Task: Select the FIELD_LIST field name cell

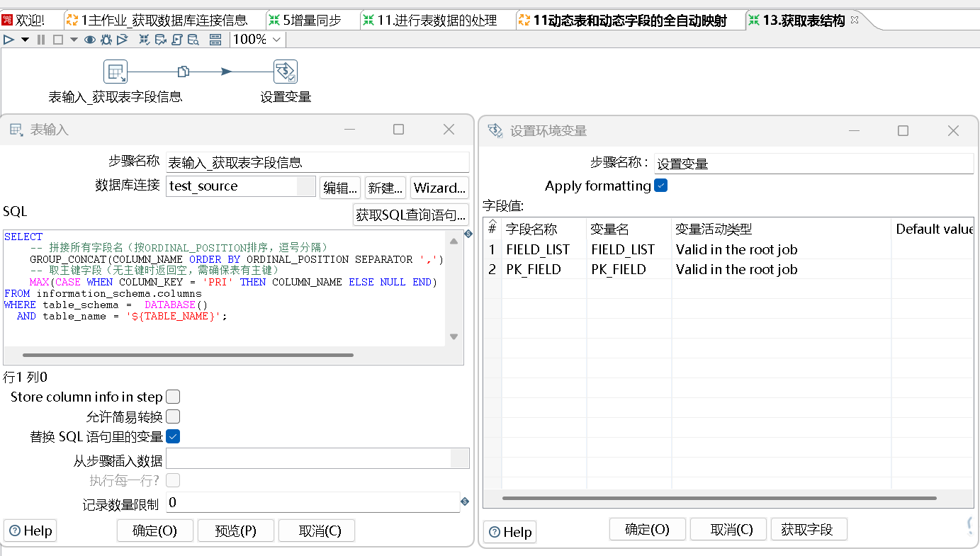Action: [543, 249]
